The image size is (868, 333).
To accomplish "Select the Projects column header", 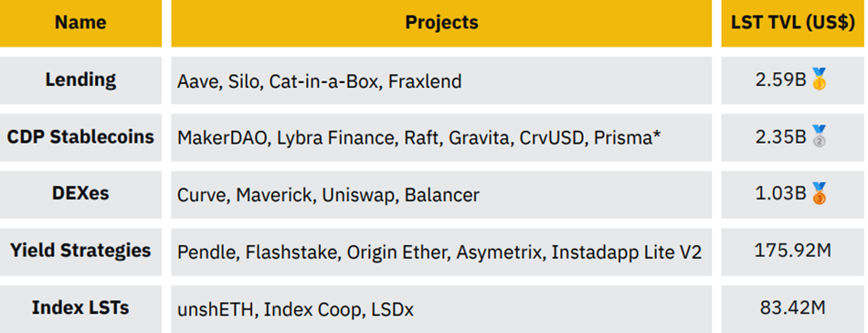I will coord(441,23).
